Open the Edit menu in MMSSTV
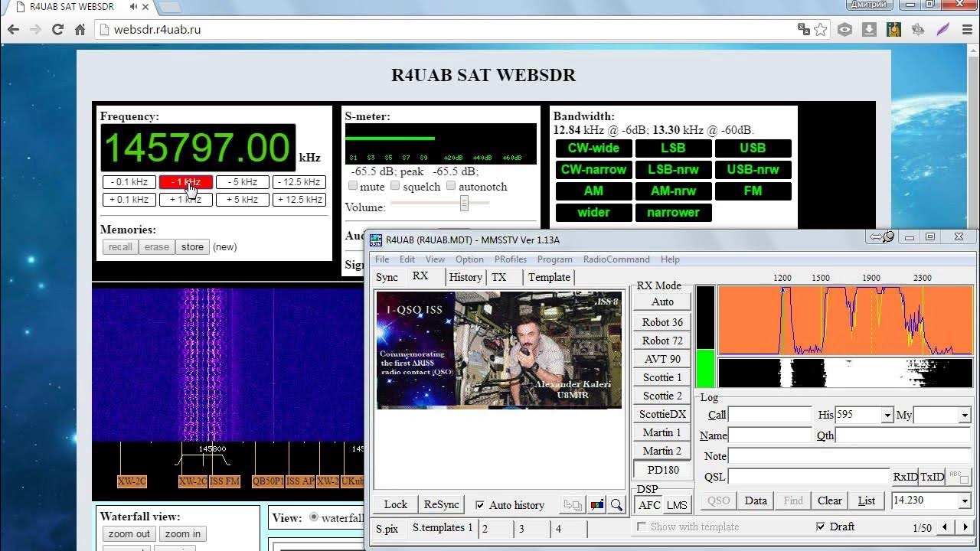Screen dimensions: 980x551 click(x=407, y=259)
